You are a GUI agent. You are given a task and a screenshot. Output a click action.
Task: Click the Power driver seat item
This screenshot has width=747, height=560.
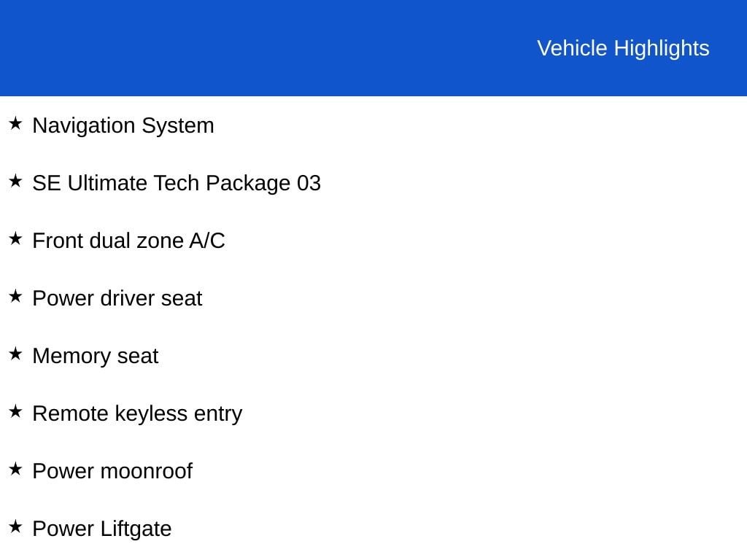[x=117, y=298]
